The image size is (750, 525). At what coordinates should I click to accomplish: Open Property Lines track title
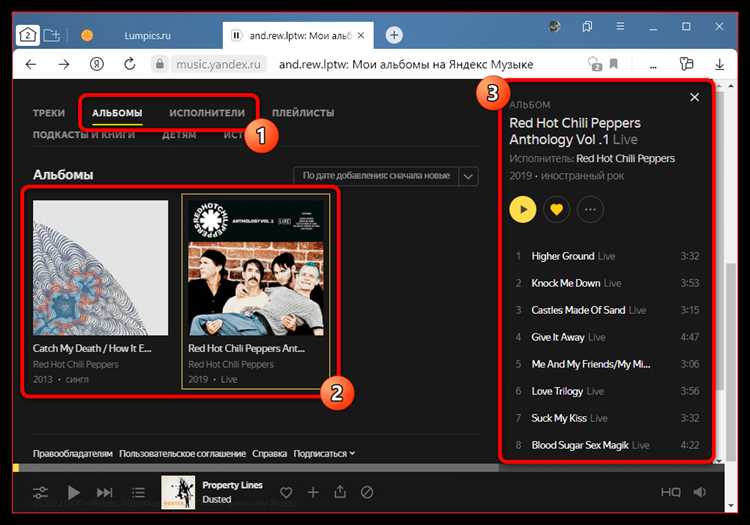coord(232,485)
